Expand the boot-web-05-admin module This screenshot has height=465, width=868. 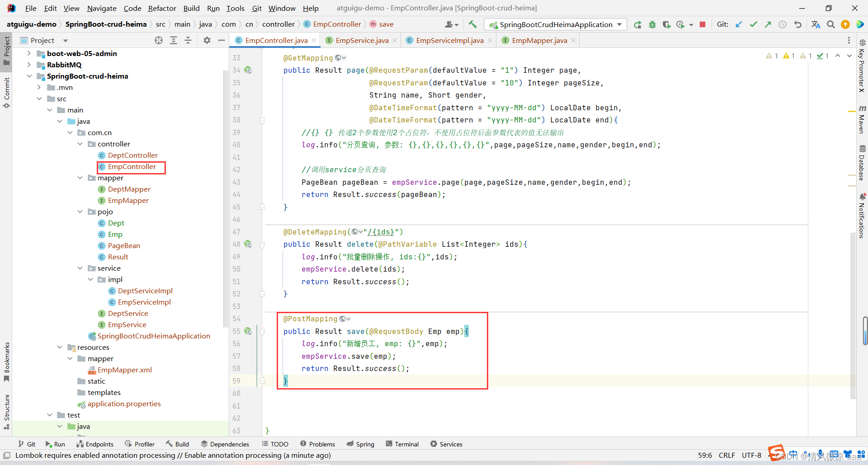29,53
